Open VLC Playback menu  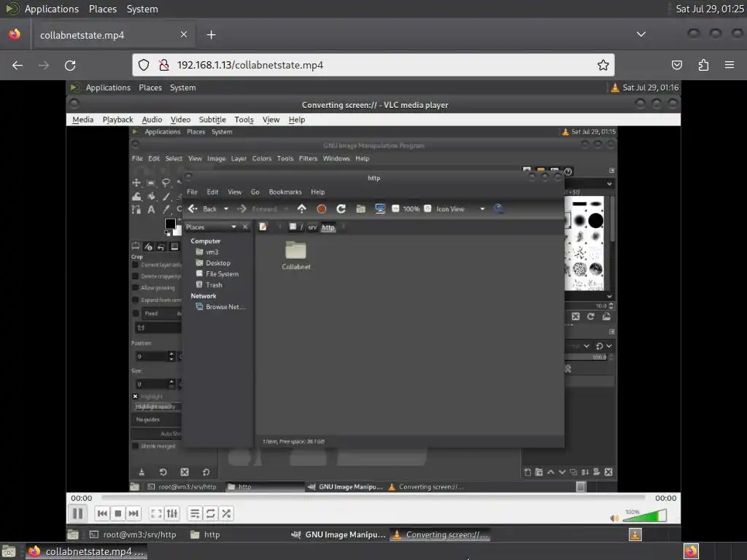coord(117,120)
